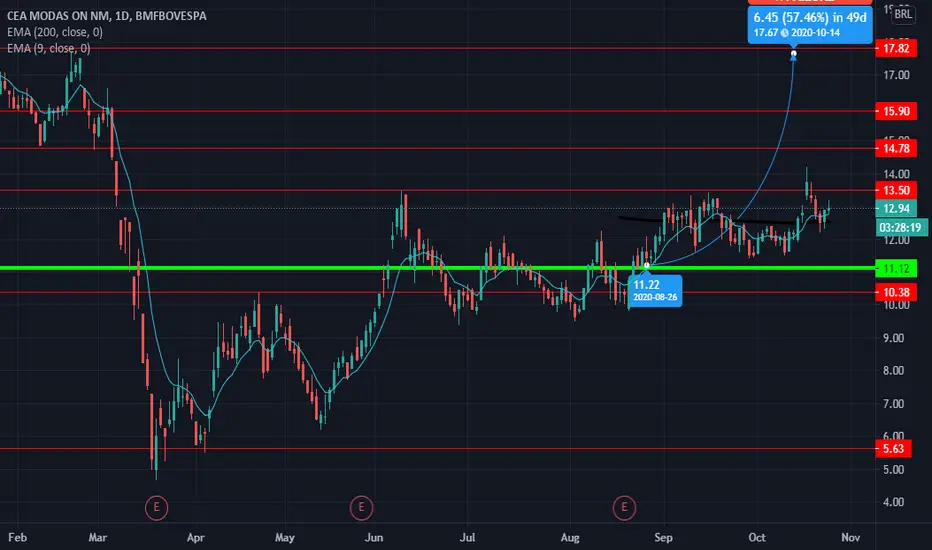The image size is (932, 550).
Task: Click the 7.00 price scale value
Action: pyautogui.click(x=893, y=404)
